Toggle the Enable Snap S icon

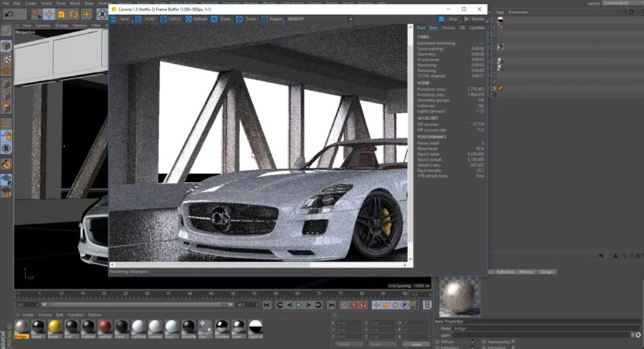point(6,148)
